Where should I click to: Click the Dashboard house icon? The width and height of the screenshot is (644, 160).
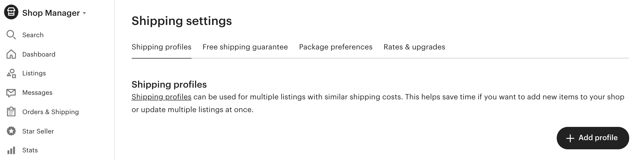tap(11, 54)
